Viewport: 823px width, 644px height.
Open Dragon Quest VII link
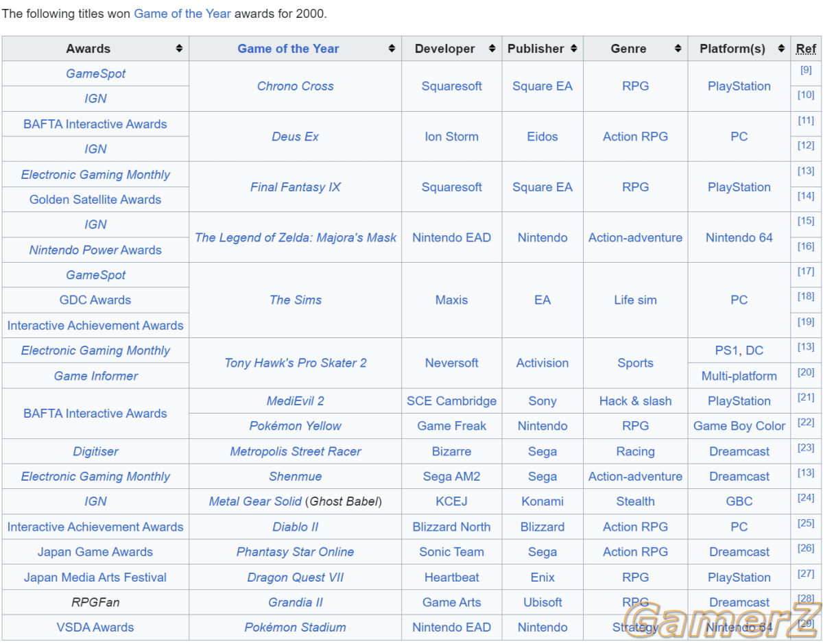point(296,577)
